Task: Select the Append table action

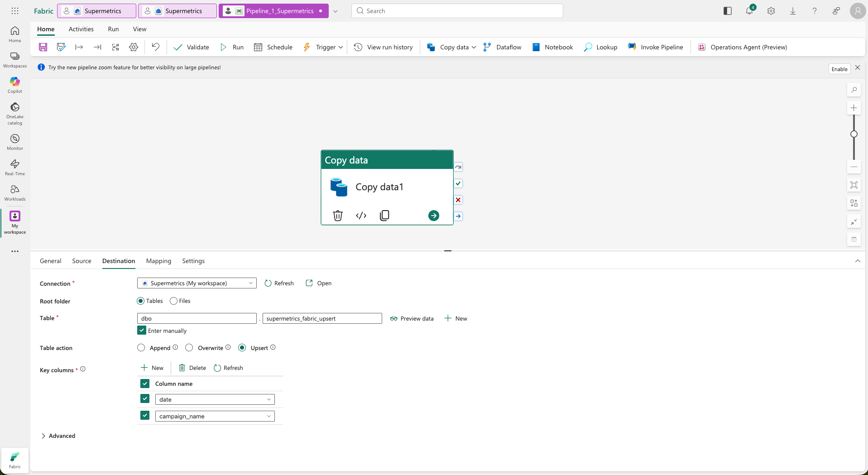Action: point(141,348)
